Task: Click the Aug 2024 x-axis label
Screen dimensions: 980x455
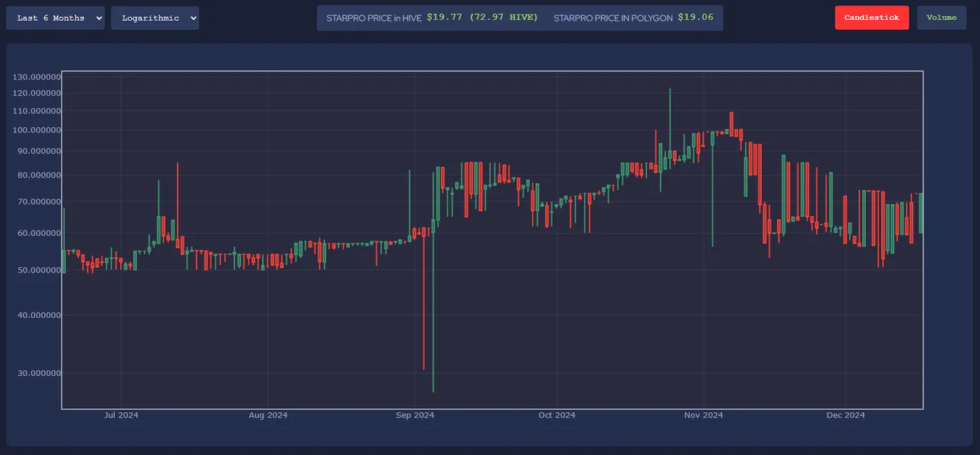Action: pos(268,415)
